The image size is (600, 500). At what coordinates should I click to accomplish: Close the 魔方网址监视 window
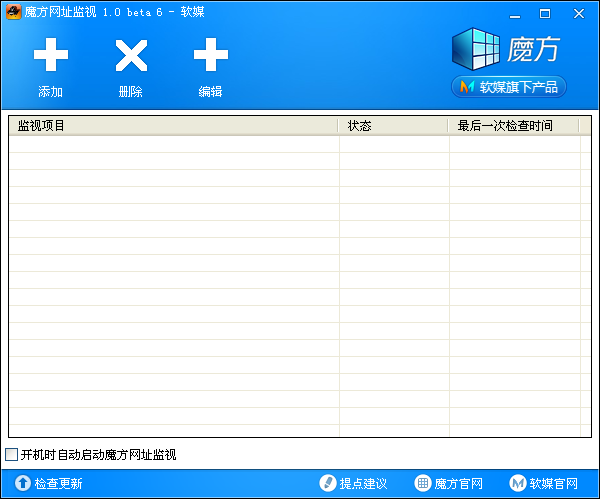[579, 14]
